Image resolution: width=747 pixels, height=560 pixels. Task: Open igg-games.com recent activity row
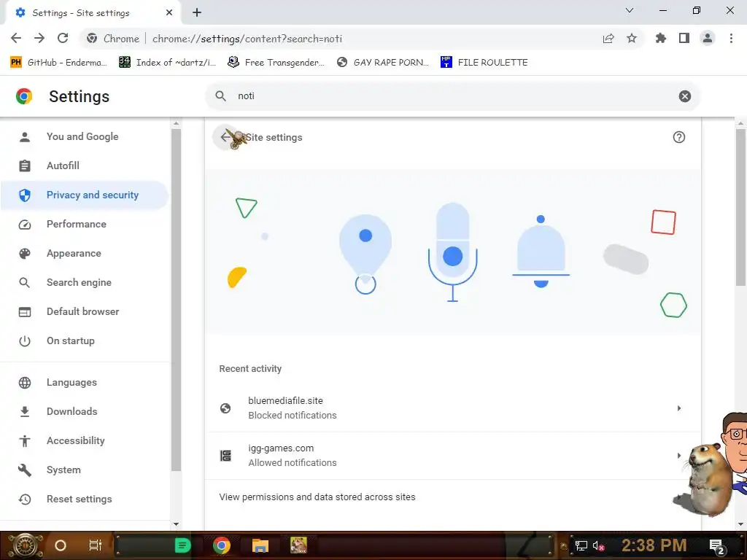[452, 456]
